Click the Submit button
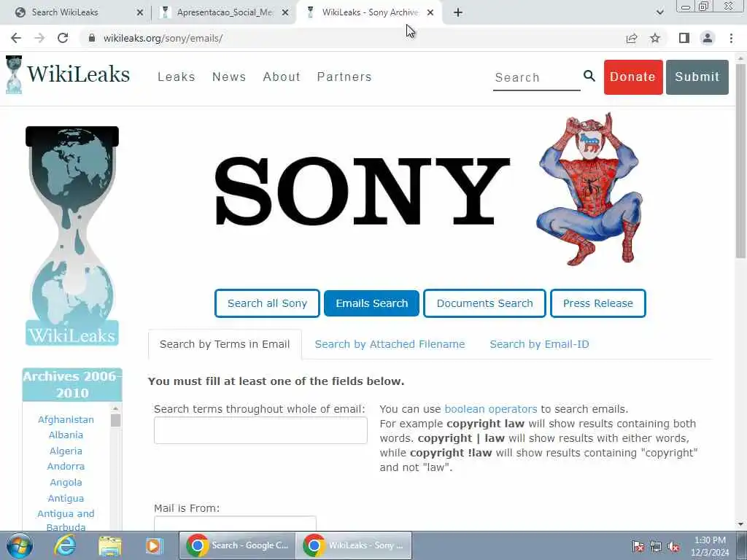 coord(697,77)
